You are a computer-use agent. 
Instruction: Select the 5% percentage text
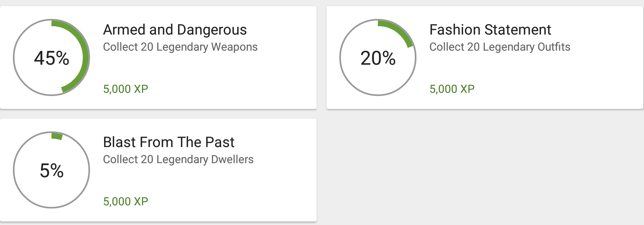tap(51, 170)
